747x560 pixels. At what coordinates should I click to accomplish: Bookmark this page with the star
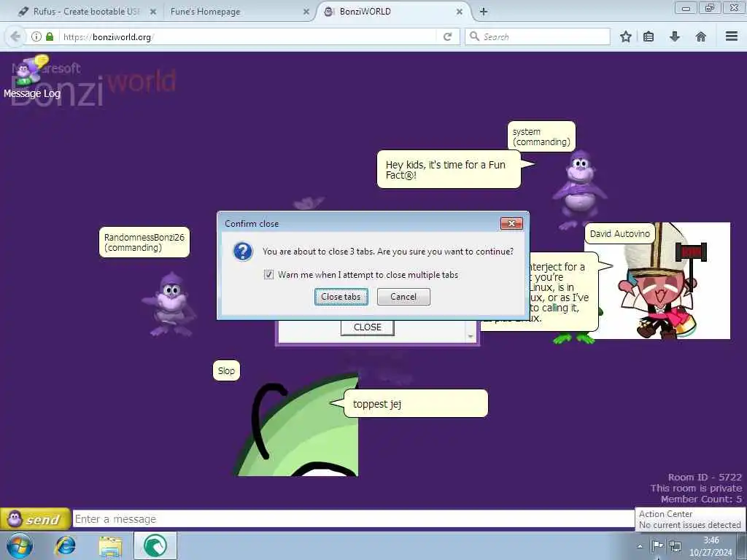(626, 36)
